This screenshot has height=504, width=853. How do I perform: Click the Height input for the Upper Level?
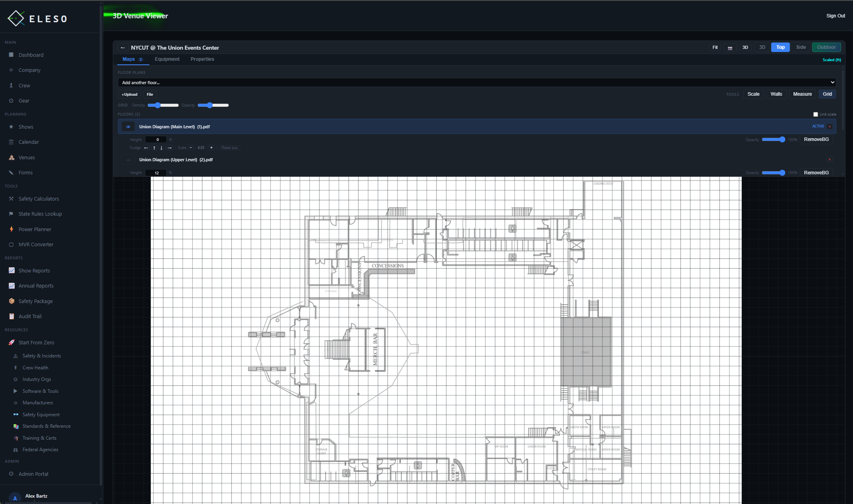click(156, 173)
